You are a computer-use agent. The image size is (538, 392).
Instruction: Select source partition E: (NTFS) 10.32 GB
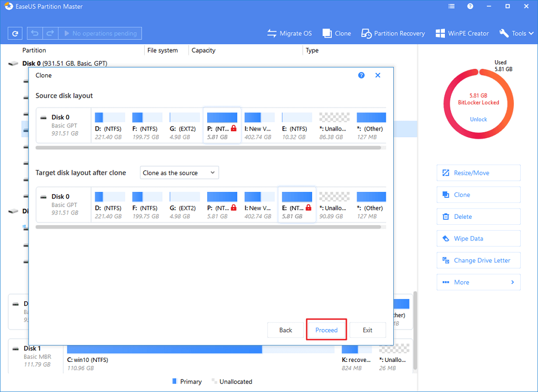297,126
